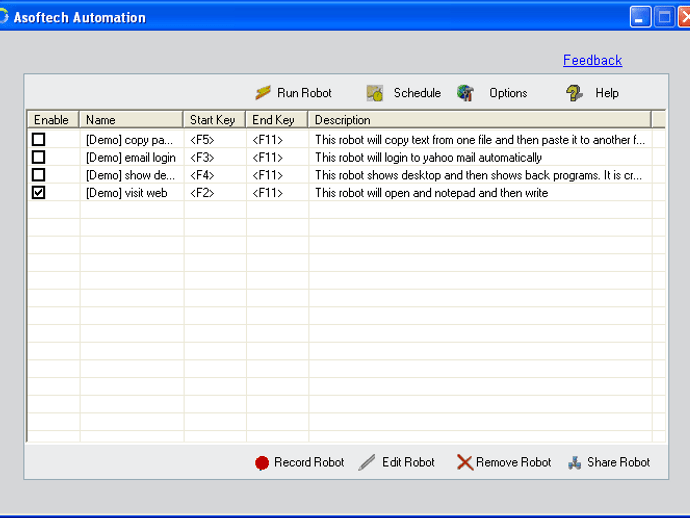The image size is (690, 518).
Task: Sort by the End Key column header
Action: click(277, 120)
